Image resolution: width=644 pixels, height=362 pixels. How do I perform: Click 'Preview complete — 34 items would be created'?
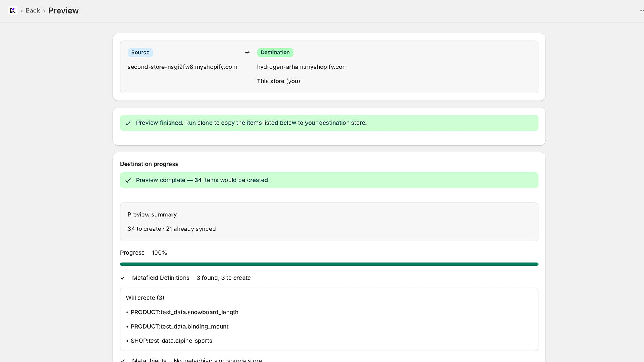point(202,180)
